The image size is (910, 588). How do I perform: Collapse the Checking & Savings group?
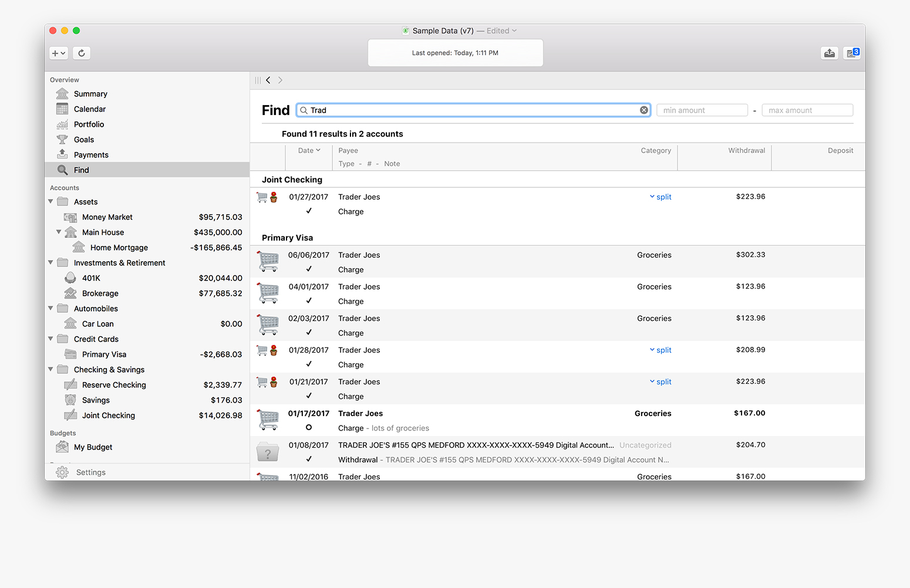(50, 369)
